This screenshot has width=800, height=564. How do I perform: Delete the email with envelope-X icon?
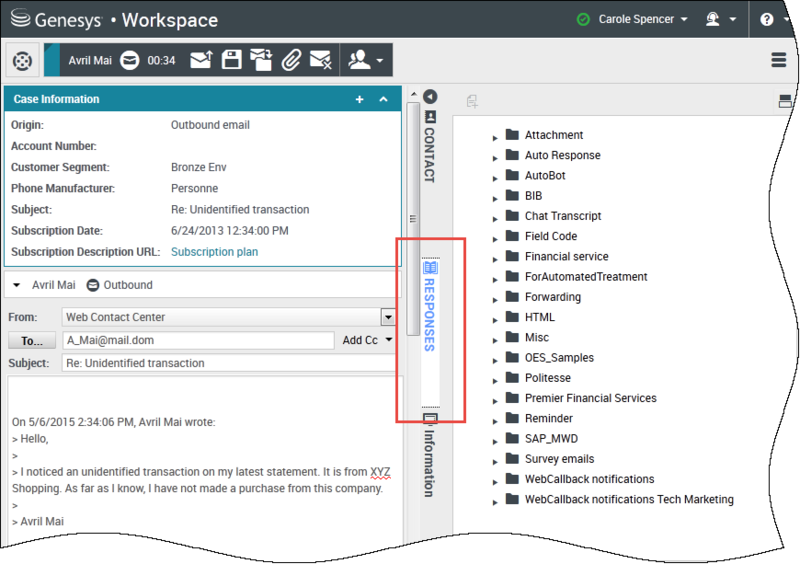pos(320,61)
